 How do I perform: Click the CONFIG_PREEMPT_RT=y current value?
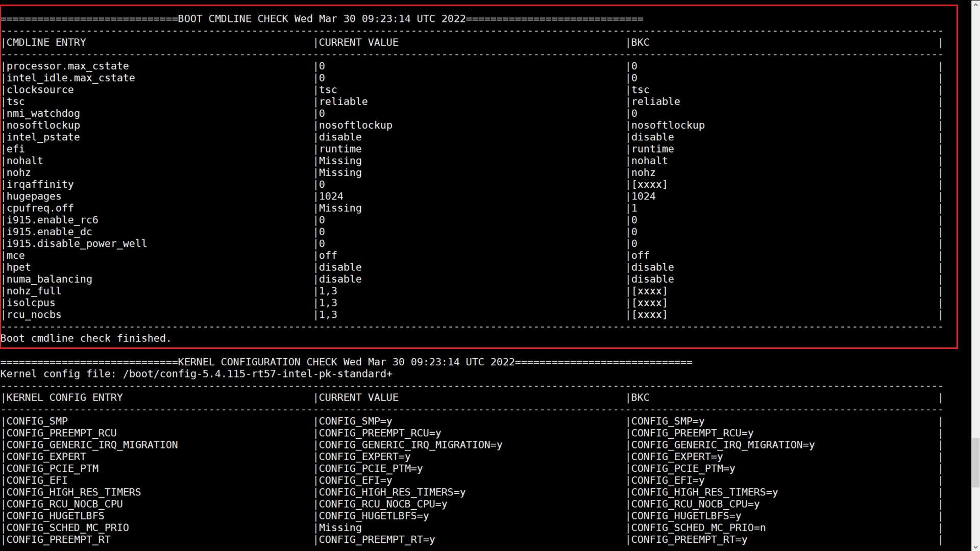[377, 540]
